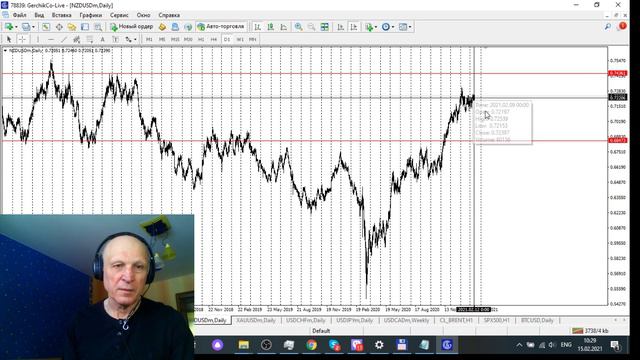The width and height of the screenshot is (640, 360).
Task: Select the vertical line tool
Action: pyautogui.click(x=38, y=39)
